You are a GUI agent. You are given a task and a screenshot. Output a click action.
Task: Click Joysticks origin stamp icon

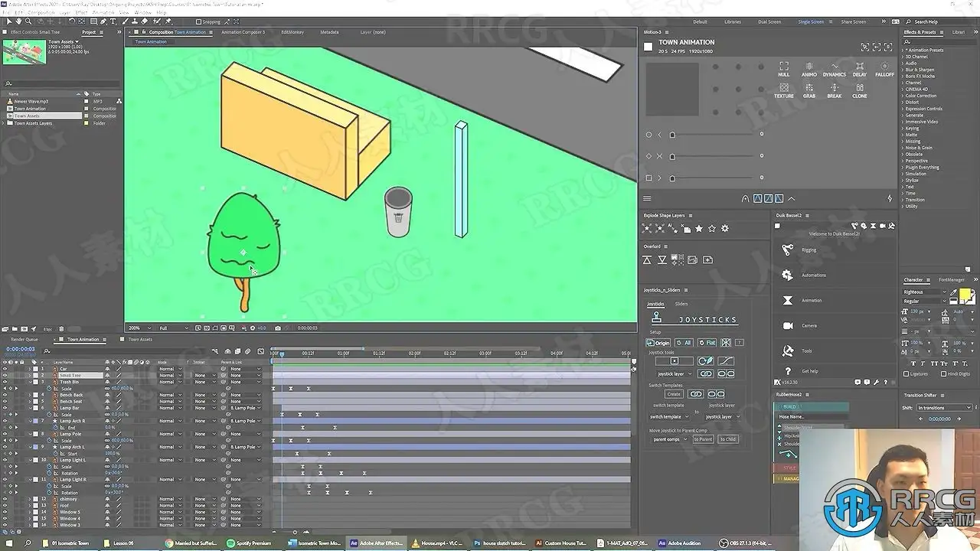coord(655,315)
